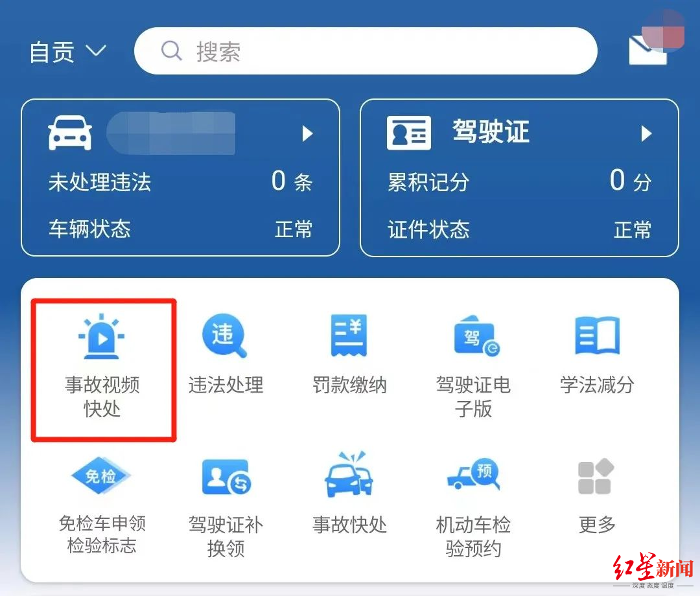Expand vehicle card arrow
700x596 pixels.
(x=308, y=133)
